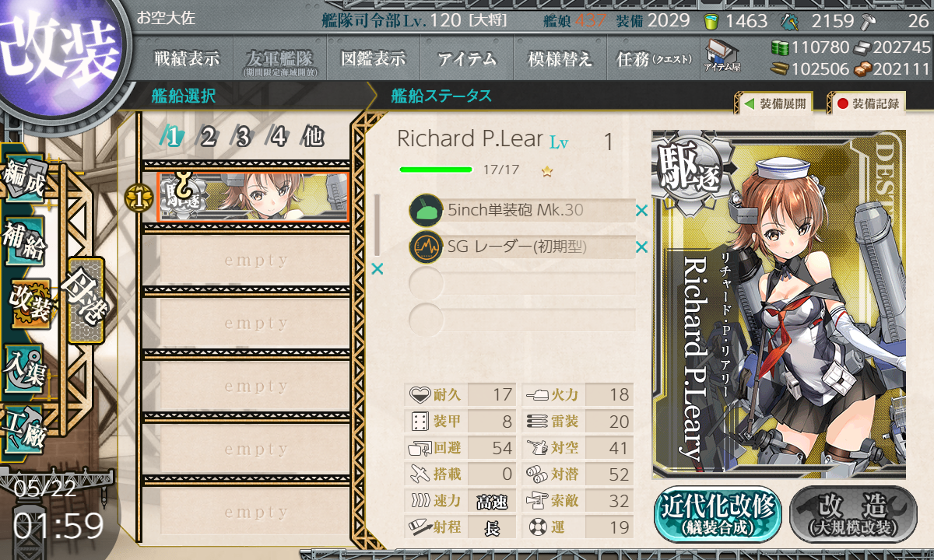934x560 pixels.
Task: Select the Richard P.Leary ship banner
Action: tap(252, 197)
